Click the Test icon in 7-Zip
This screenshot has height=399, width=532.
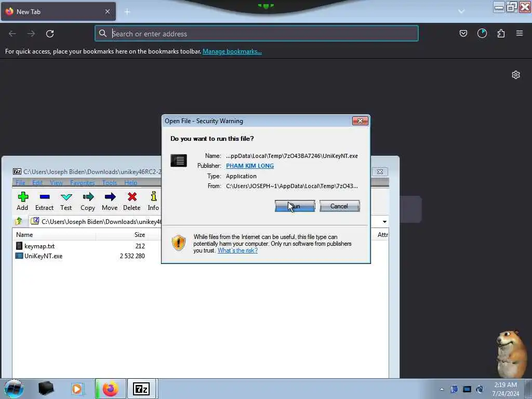pyautogui.click(x=66, y=201)
